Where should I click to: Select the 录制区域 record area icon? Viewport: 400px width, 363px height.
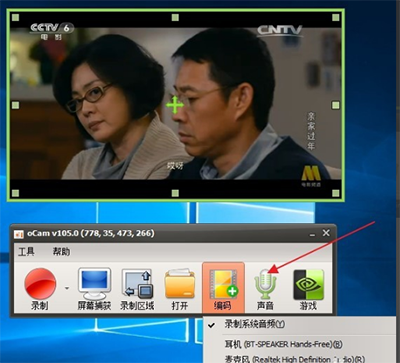[x=137, y=288]
